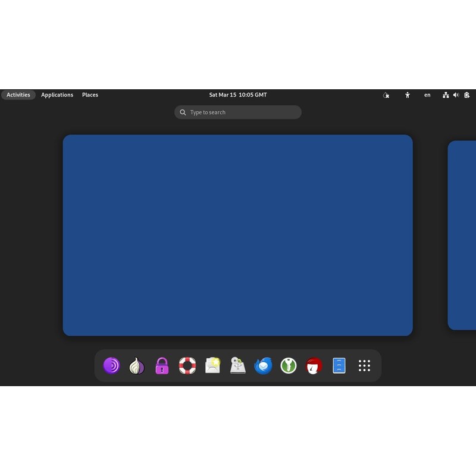This screenshot has height=476, width=476.
Task: Launch Thunderbird email client
Action: [263, 365]
